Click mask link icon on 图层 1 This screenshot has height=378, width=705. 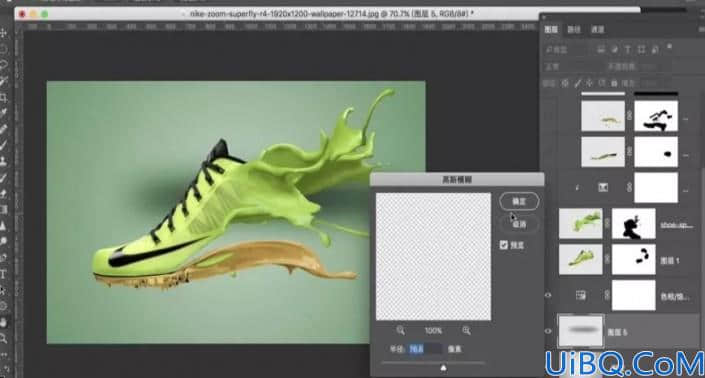(607, 259)
